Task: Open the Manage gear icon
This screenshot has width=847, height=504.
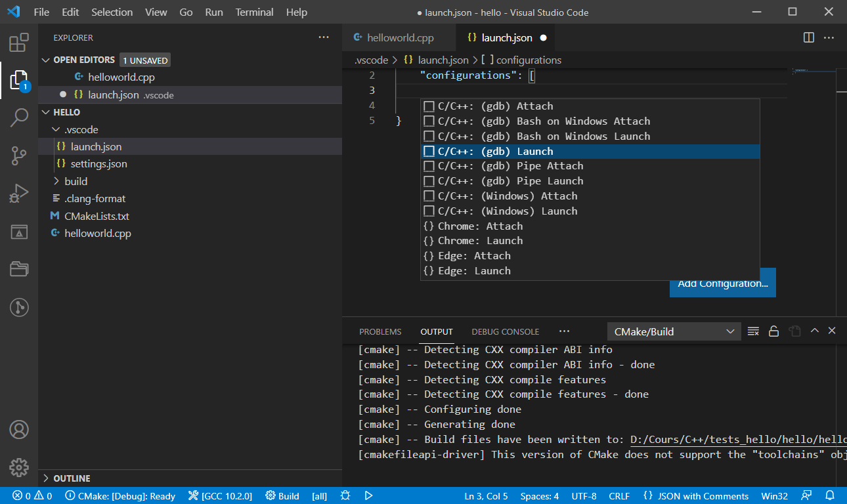Action: (19, 467)
